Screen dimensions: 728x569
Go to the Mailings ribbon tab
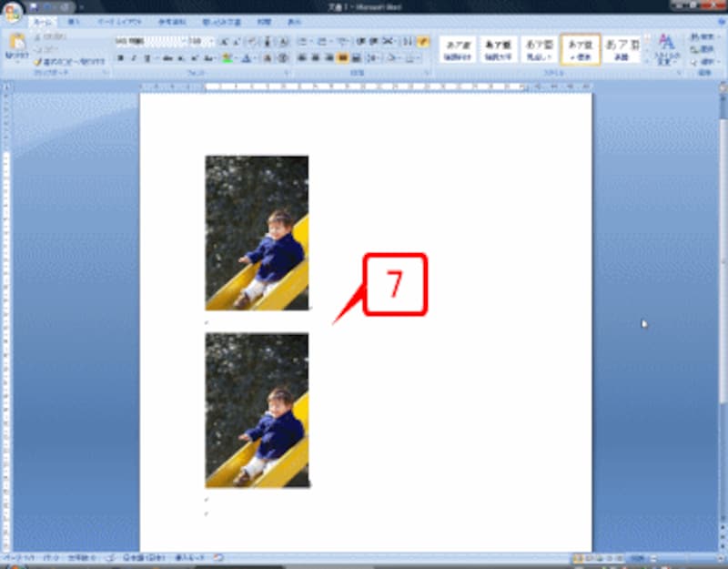[221, 22]
